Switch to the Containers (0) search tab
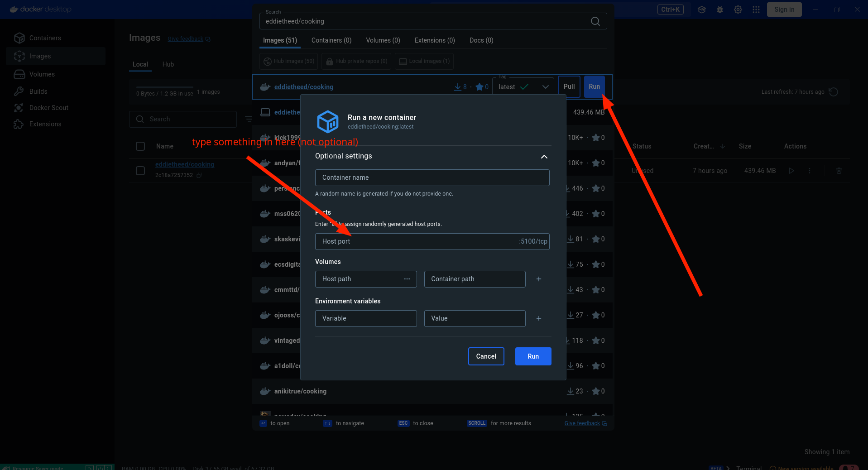 pyautogui.click(x=331, y=40)
